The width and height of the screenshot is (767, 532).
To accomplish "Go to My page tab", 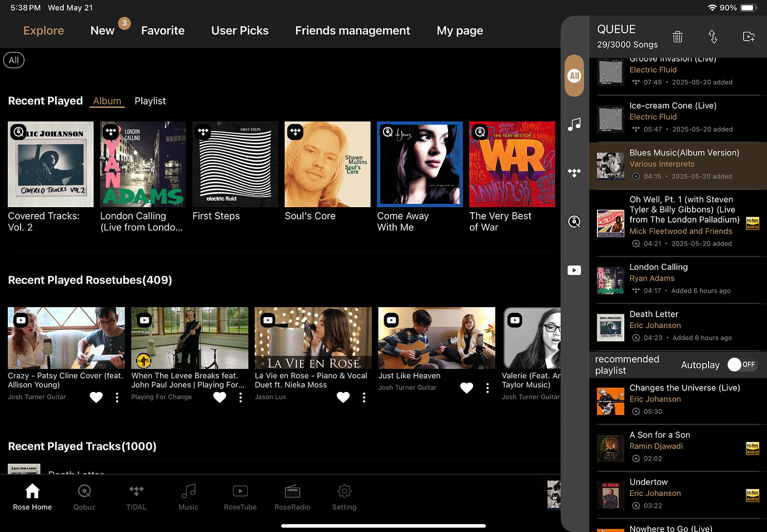I will [x=460, y=31].
